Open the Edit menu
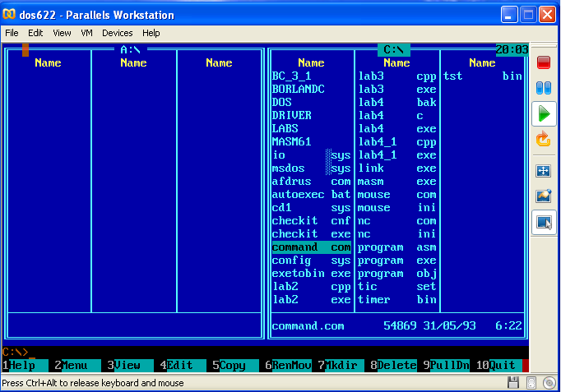The image size is (561, 392). coord(35,33)
